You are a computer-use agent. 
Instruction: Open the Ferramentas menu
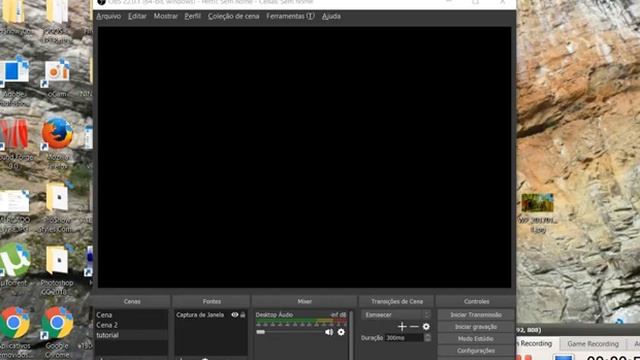pyautogui.click(x=290, y=16)
